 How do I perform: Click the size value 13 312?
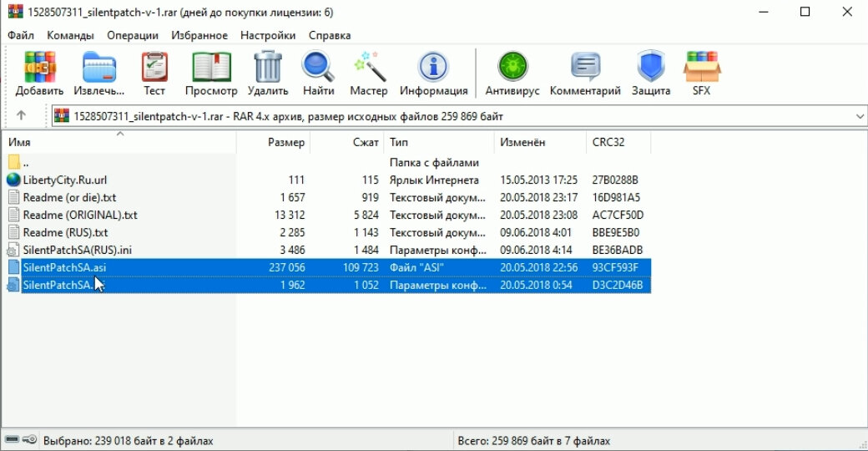pos(290,215)
